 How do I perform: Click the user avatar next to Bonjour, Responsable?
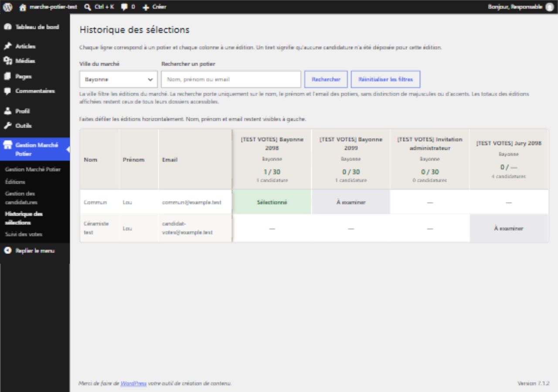(x=550, y=7)
